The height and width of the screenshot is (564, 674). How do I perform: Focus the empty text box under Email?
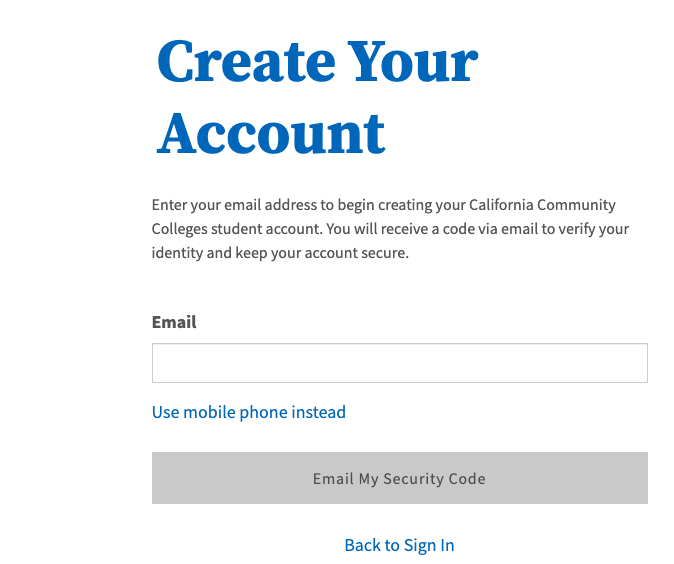[399, 363]
